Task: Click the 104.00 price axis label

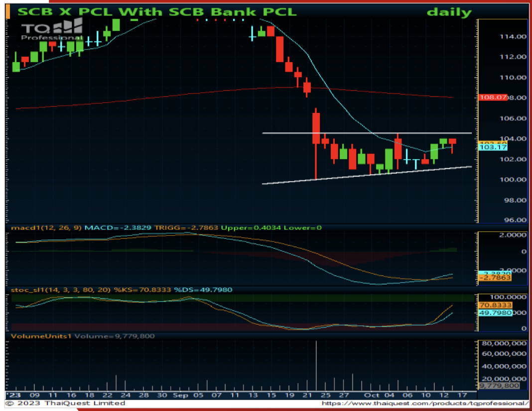Action: click(513, 139)
